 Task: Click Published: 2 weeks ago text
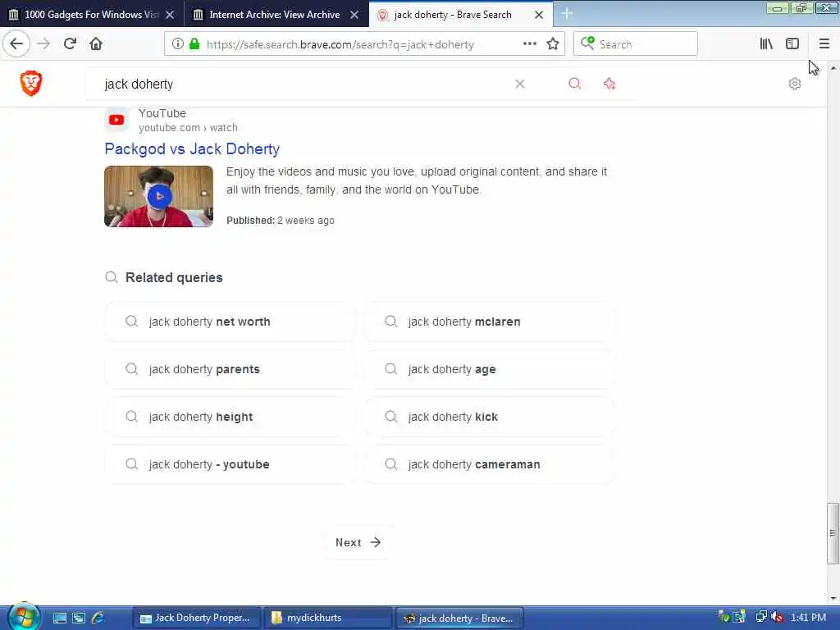coord(281,220)
